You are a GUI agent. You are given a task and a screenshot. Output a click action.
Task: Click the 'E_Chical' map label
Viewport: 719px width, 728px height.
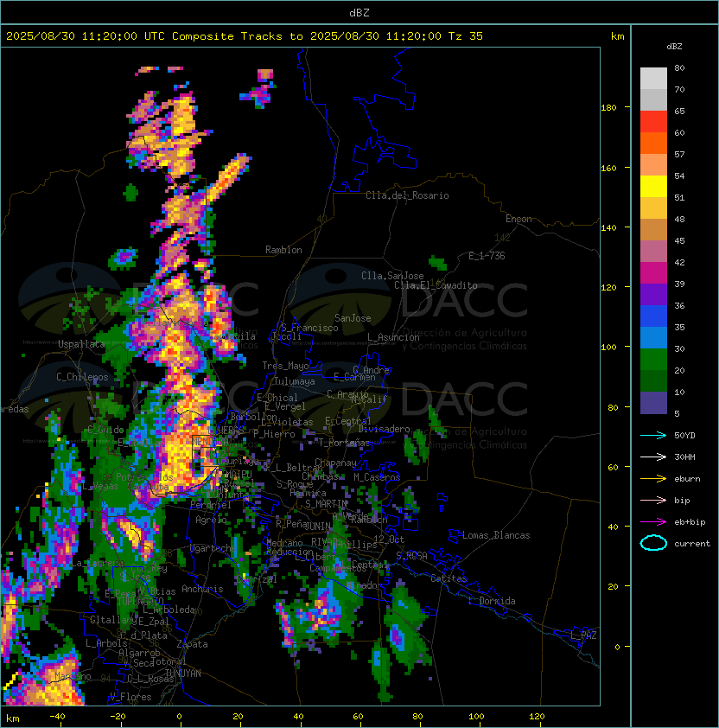pyautogui.click(x=277, y=398)
